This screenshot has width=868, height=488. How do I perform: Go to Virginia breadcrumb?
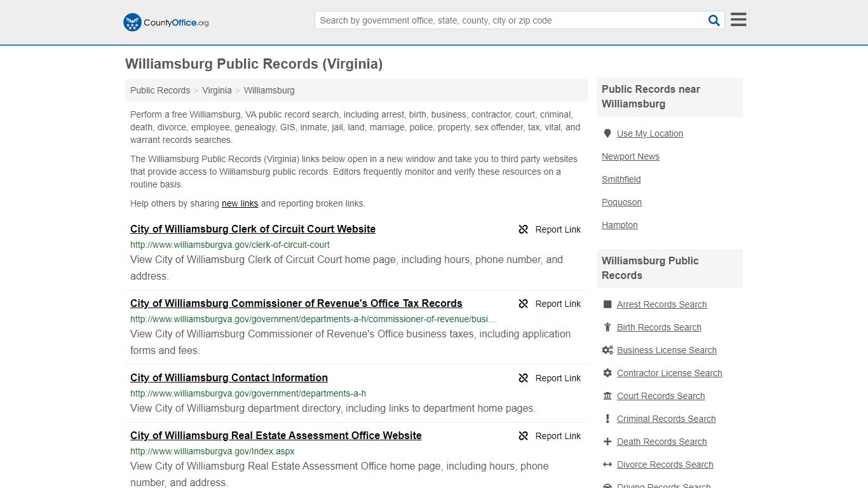tap(217, 90)
